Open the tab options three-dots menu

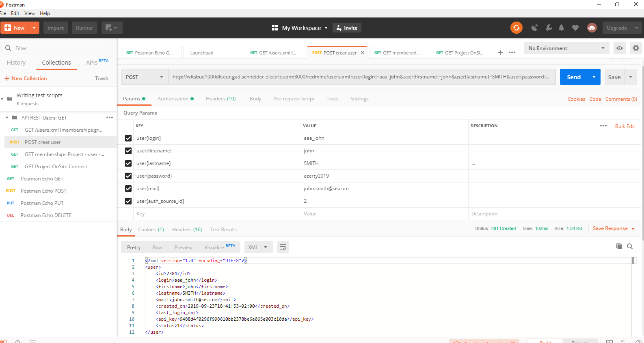click(512, 52)
